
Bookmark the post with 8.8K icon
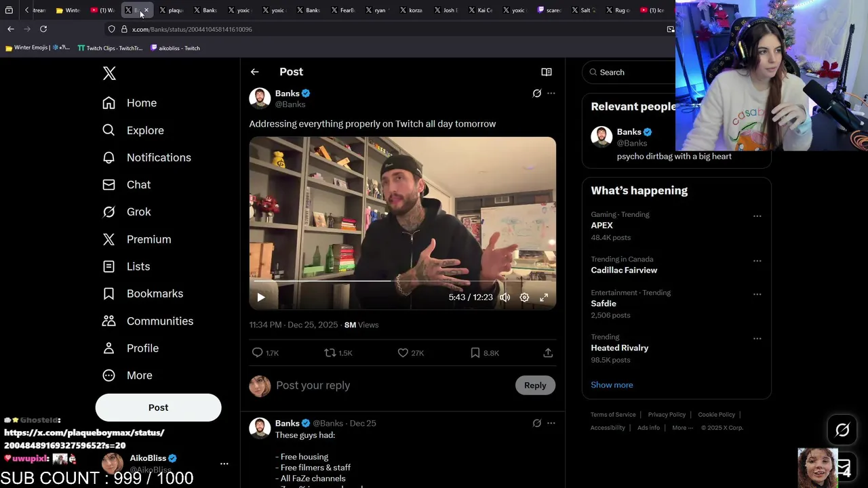pyautogui.click(x=485, y=352)
